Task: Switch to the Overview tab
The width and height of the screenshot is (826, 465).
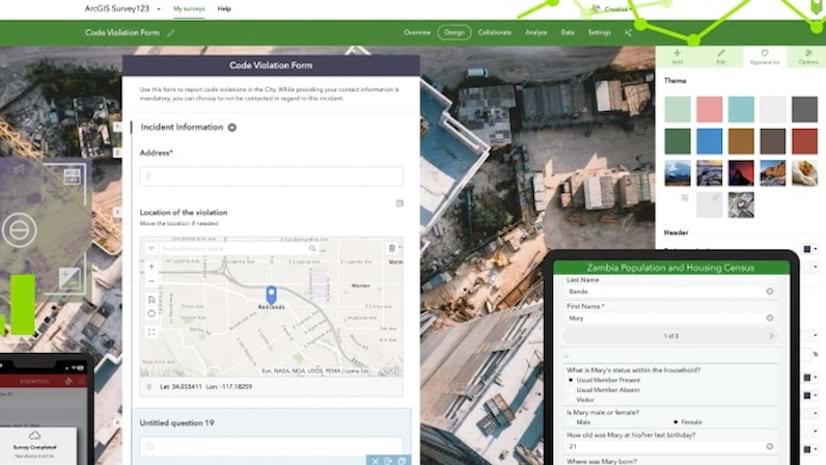Action: (x=417, y=33)
